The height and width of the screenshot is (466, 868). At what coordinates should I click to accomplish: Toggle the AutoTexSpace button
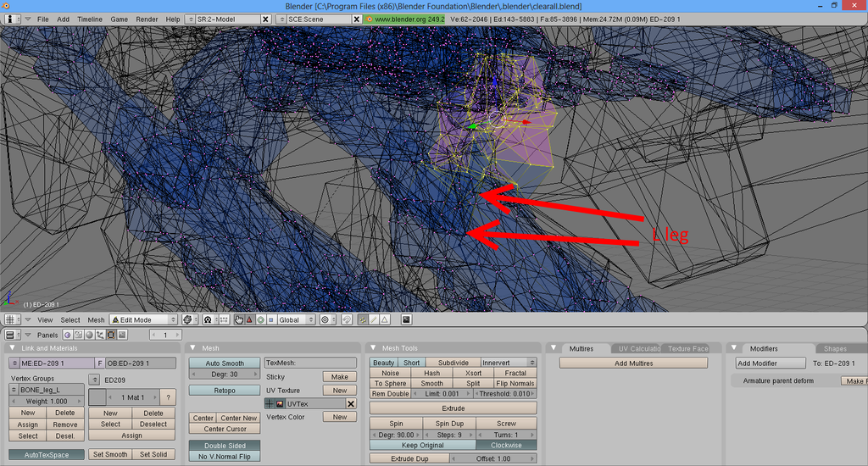47,454
